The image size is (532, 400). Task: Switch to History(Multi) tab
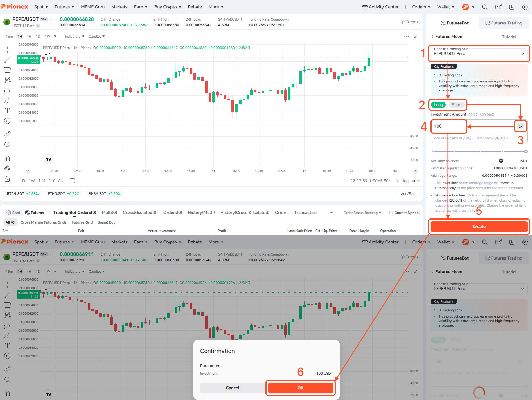click(x=201, y=213)
